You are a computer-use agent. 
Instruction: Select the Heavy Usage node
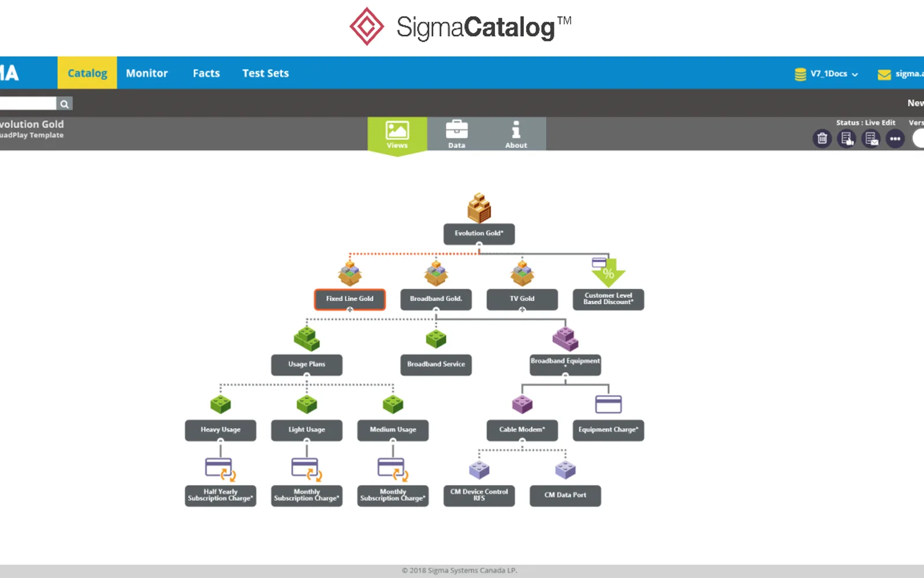pyautogui.click(x=221, y=430)
